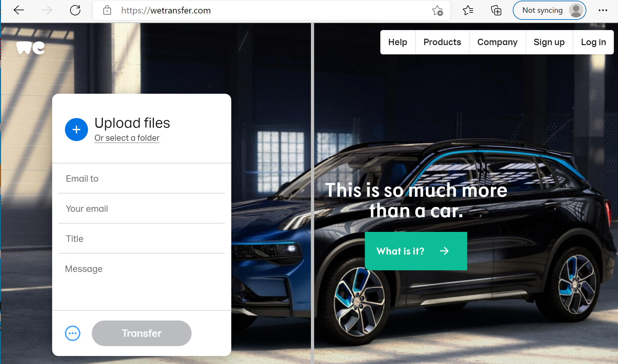This screenshot has height=364, width=618.
Task: Click the browser back arrow
Action: (19, 10)
